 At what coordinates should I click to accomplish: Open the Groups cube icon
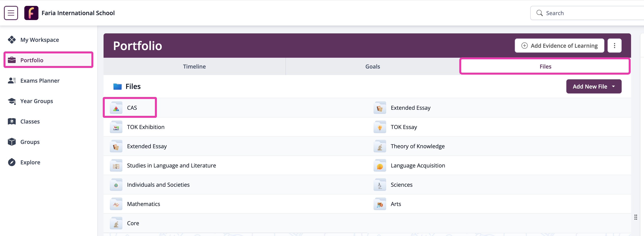point(12,142)
